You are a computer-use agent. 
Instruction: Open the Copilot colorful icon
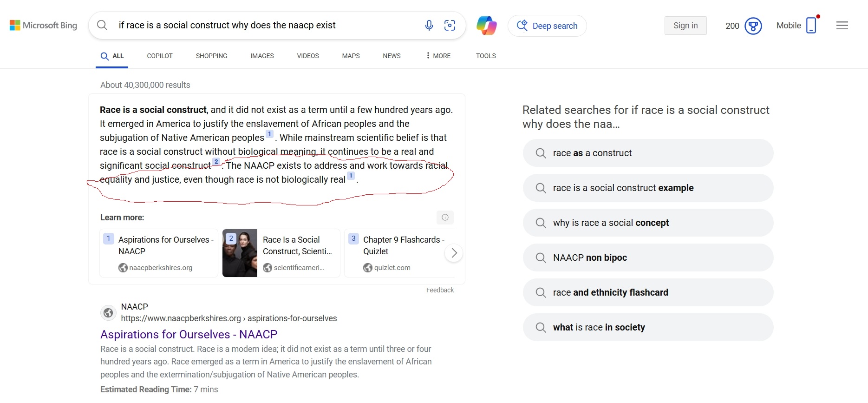coord(487,26)
